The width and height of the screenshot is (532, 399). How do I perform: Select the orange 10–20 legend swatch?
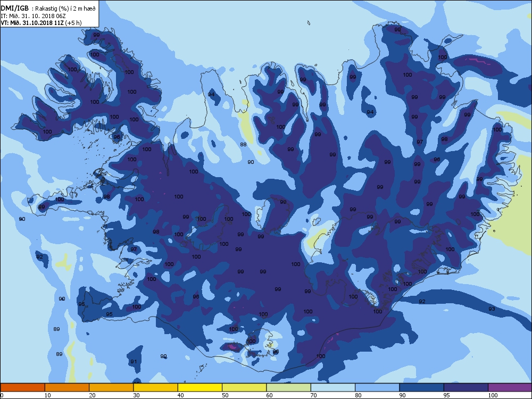(x=67, y=387)
